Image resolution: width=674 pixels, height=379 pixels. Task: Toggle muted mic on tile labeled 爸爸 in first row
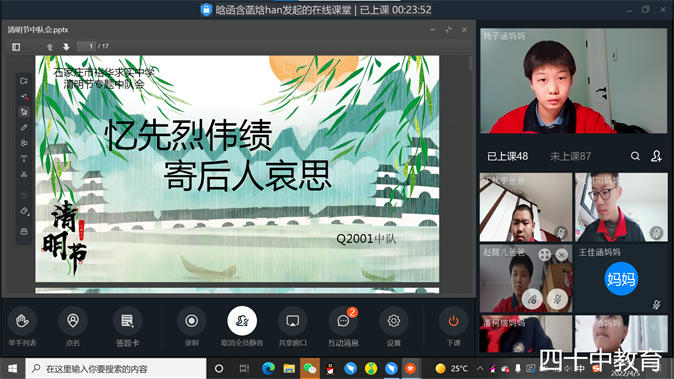click(x=561, y=233)
